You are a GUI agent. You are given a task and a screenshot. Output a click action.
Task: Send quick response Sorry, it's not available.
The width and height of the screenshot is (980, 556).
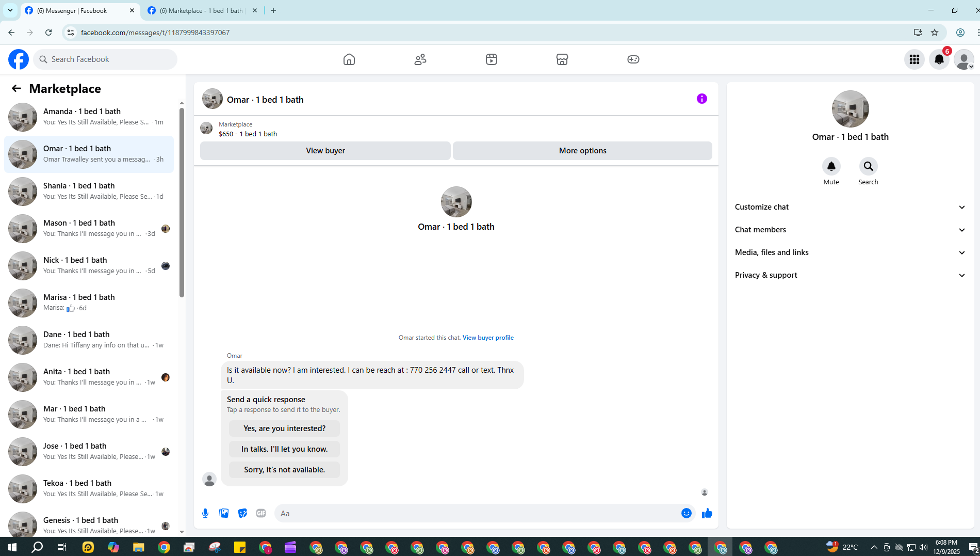[285, 470]
